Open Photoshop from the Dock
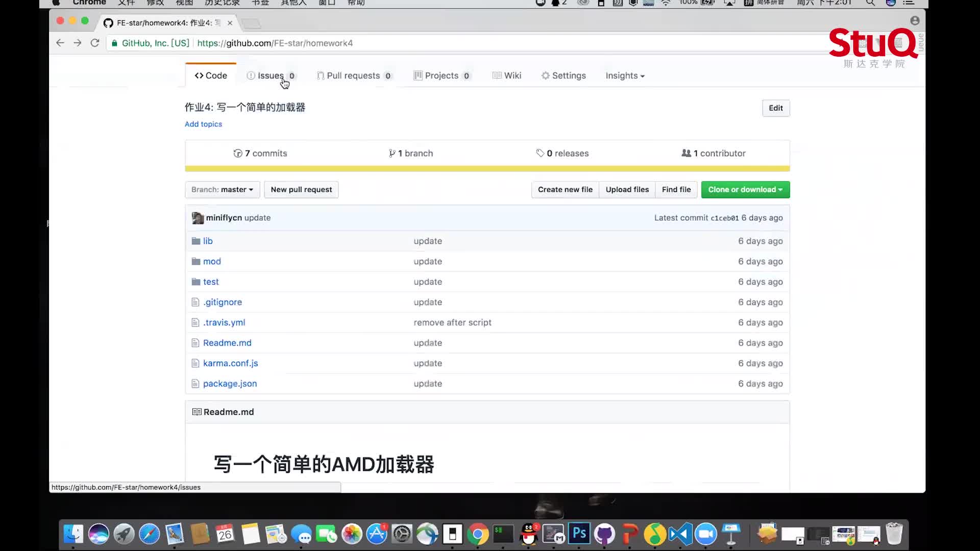 click(x=579, y=534)
